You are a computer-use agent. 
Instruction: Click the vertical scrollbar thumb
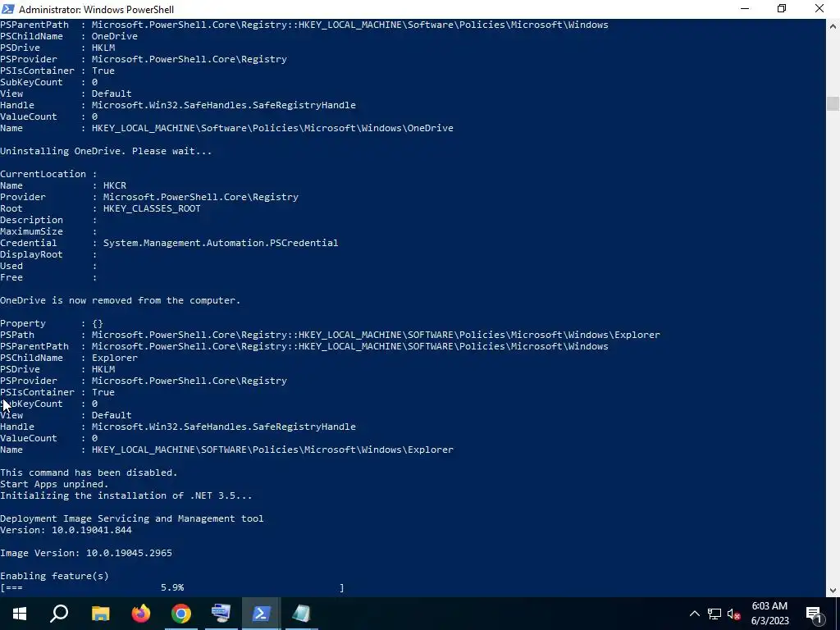coord(833,103)
